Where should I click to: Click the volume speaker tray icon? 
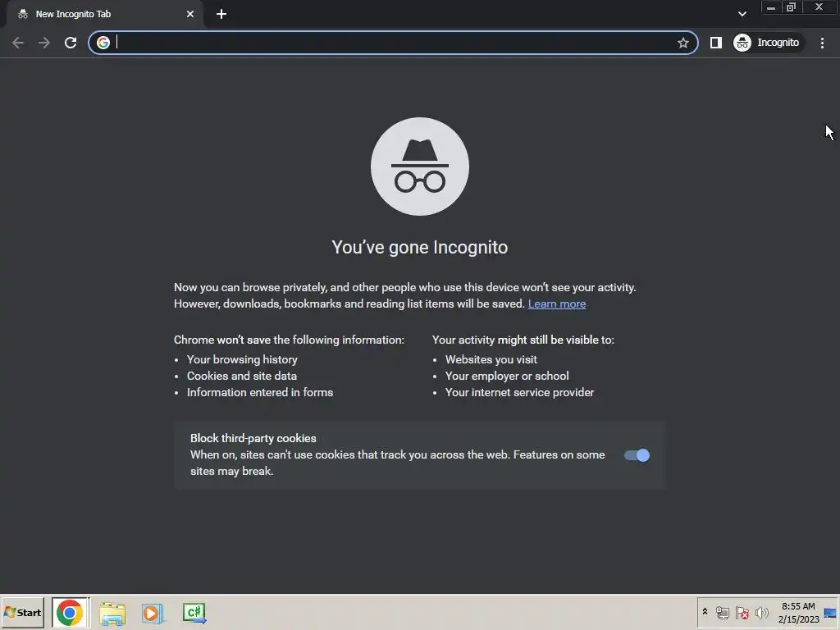761,613
